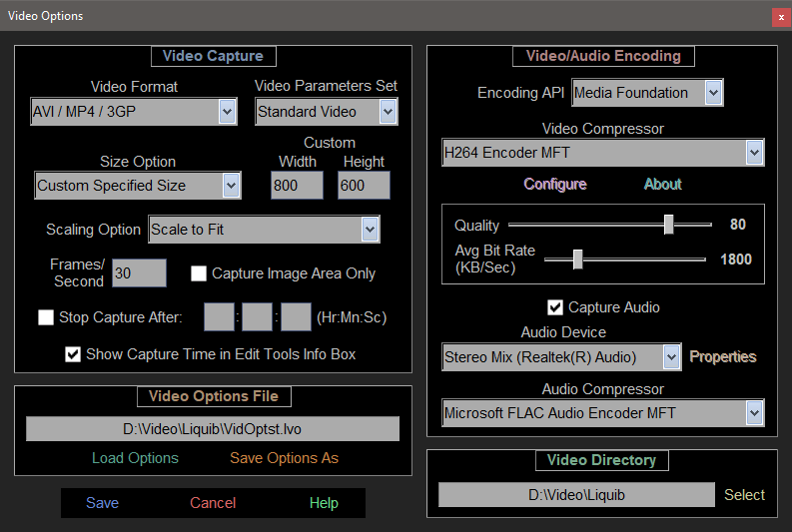This screenshot has height=532, width=792.
Task: Click Load Options
Action: click(x=135, y=458)
